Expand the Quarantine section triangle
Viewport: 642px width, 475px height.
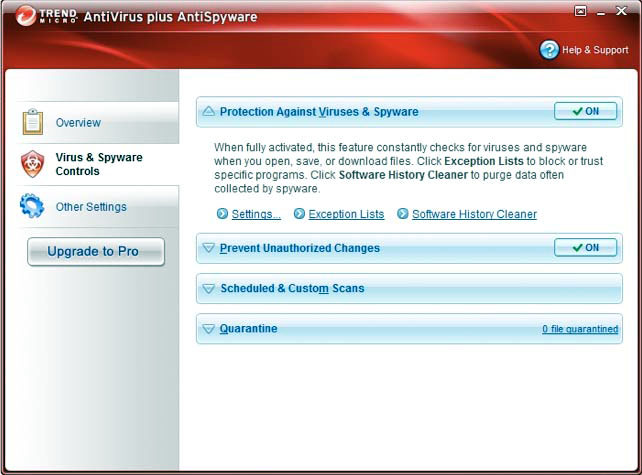coord(208,328)
